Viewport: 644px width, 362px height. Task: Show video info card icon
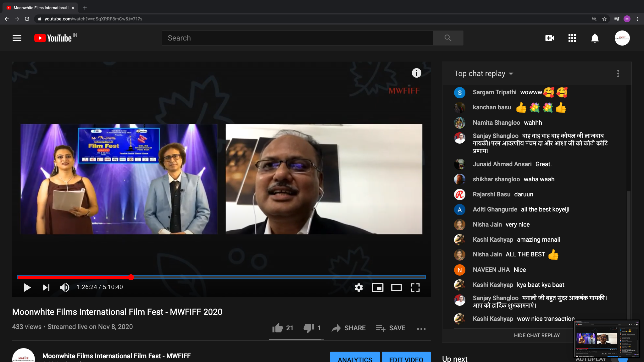(416, 73)
